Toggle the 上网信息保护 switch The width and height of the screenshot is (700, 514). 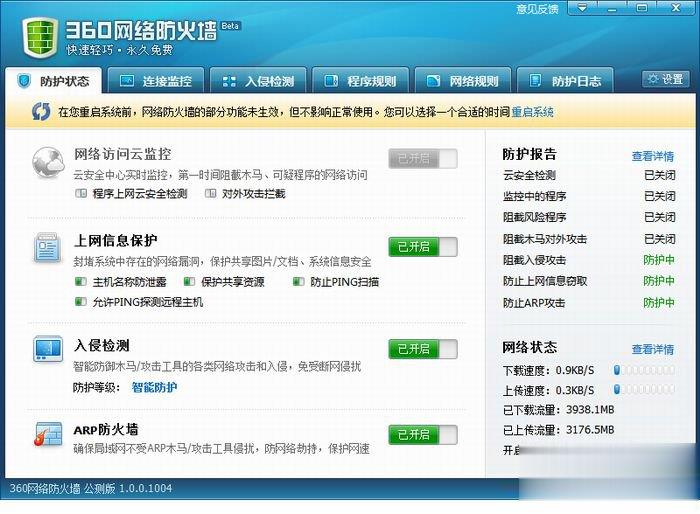click(x=423, y=247)
